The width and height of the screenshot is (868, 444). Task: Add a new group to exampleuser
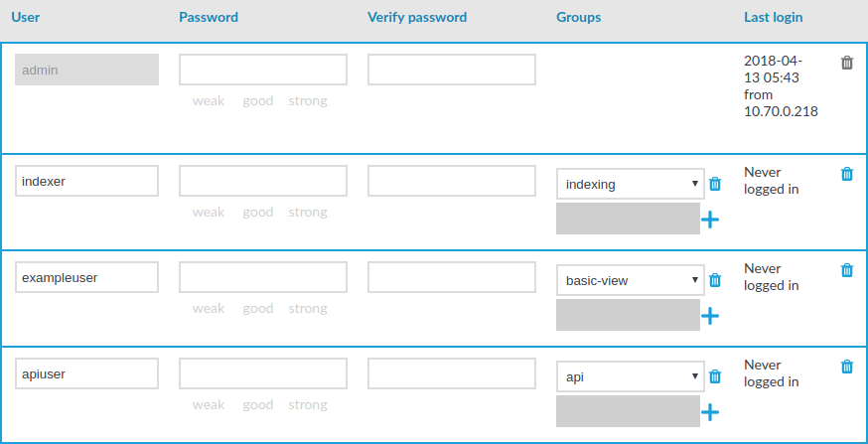click(x=710, y=316)
